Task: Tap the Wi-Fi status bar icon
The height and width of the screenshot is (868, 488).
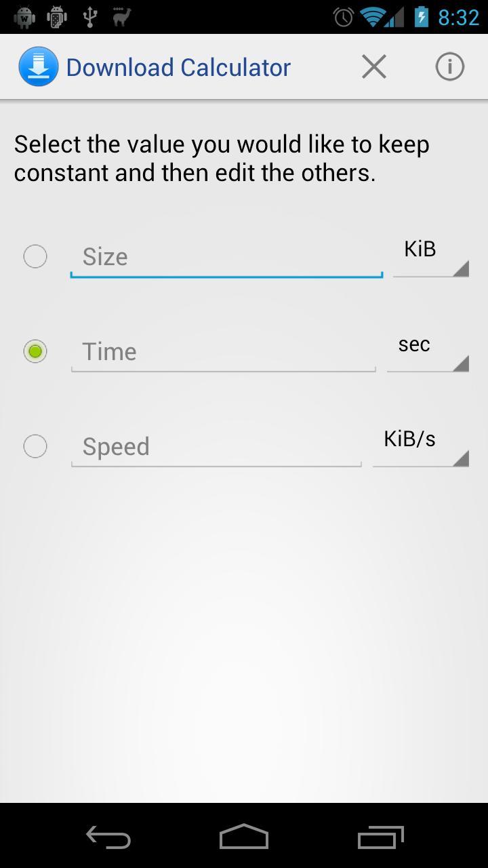Action: coord(373,17)
